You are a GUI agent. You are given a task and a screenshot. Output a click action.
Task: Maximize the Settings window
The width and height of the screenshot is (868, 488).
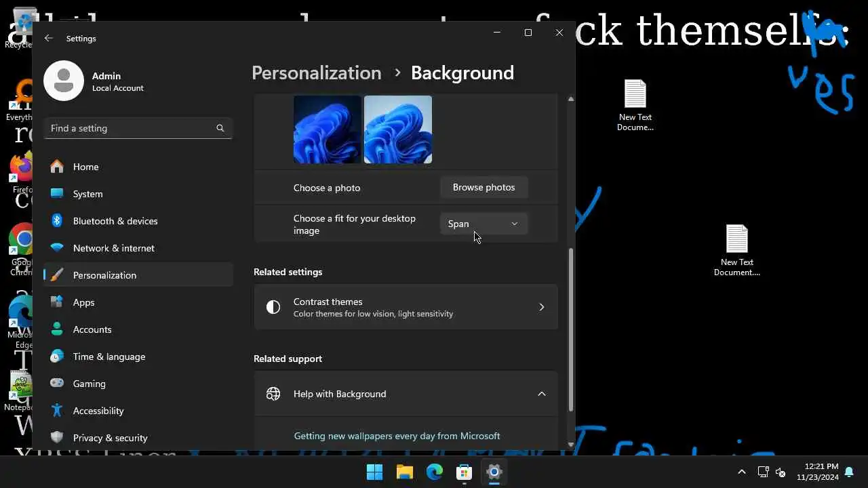(528, 33)
